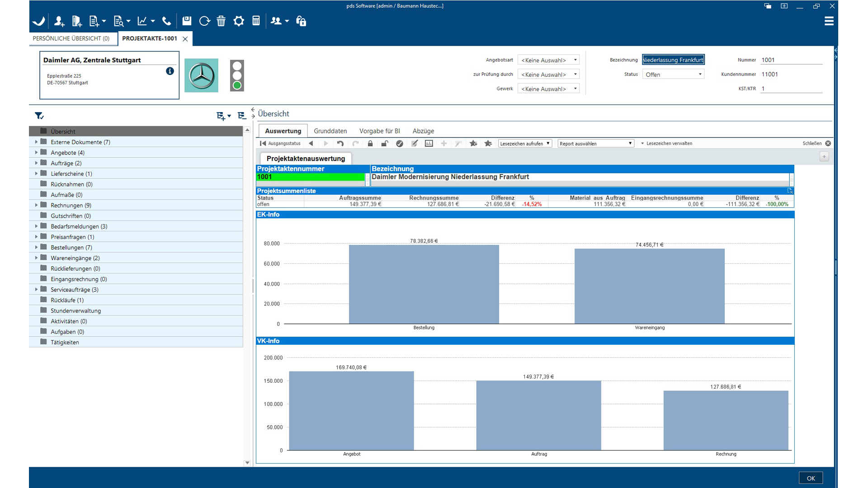Click the open padlock icon in report toolbar

point(385,143)
